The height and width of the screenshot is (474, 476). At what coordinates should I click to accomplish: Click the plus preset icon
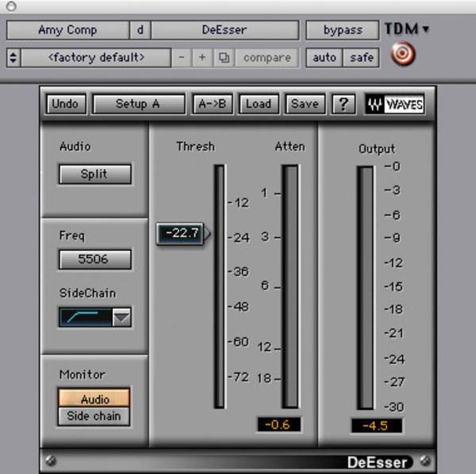pos(202,57)
